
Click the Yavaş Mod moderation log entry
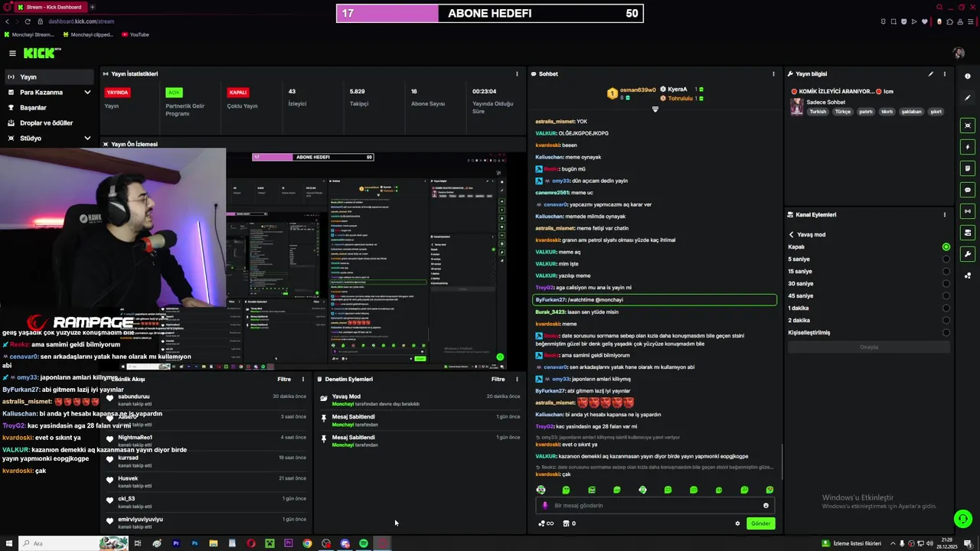click(420, 399)
